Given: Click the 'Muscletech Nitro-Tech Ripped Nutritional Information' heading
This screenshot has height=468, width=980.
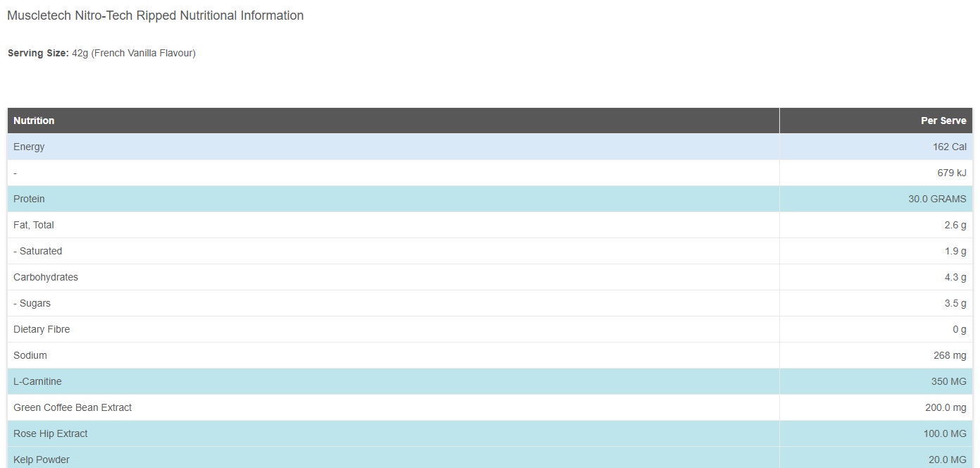Looking at the screenshot, I should pos(155,16).
